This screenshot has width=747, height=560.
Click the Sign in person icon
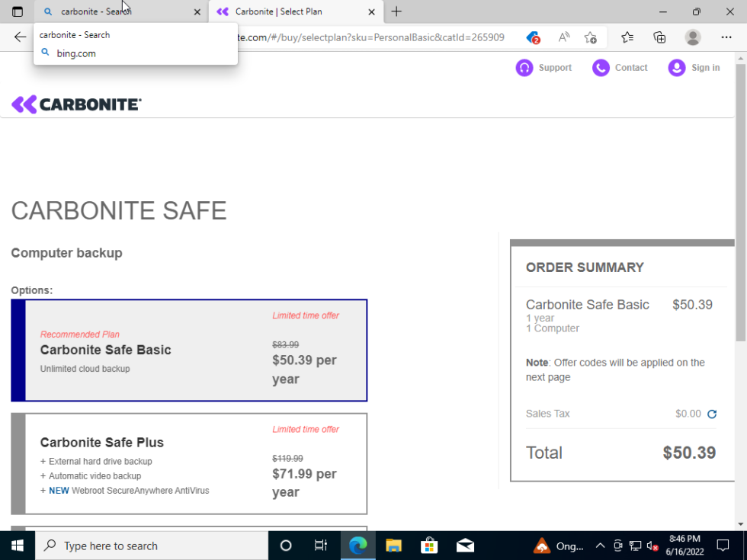[676, 68]
